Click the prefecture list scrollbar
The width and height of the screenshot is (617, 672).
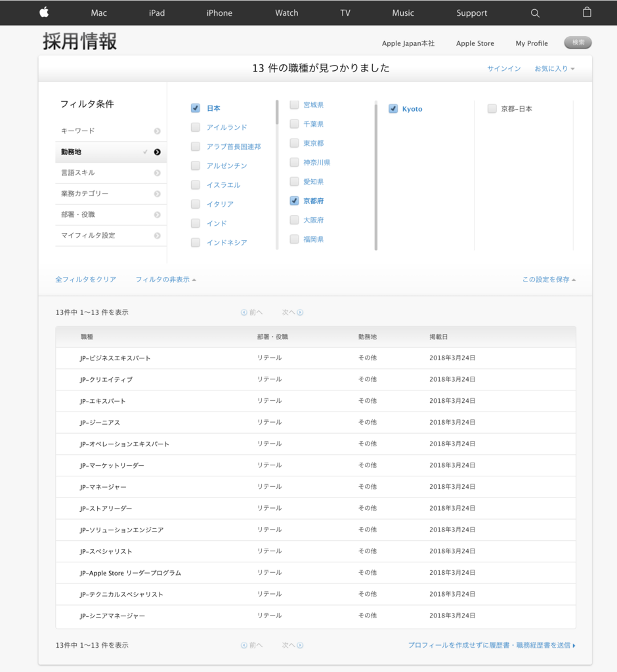[x=376, y=176]
